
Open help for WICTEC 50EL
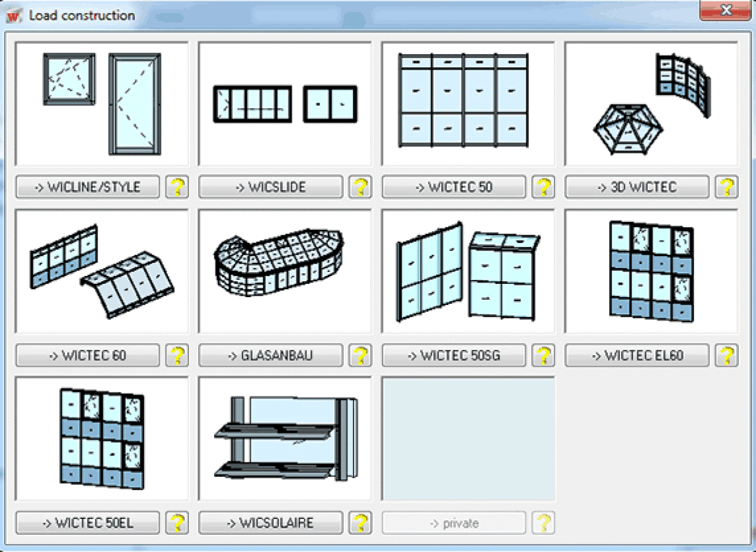click(x=177, y=523)
